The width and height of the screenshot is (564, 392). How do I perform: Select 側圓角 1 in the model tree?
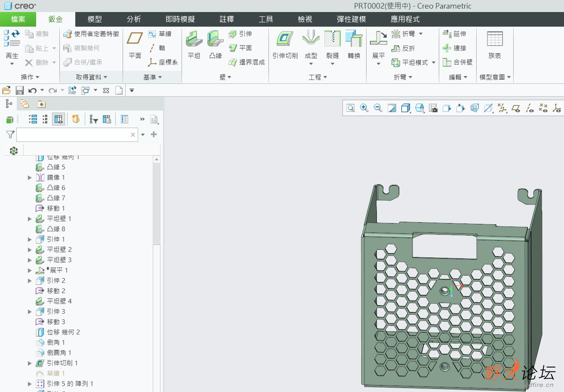tap(59, 353)
